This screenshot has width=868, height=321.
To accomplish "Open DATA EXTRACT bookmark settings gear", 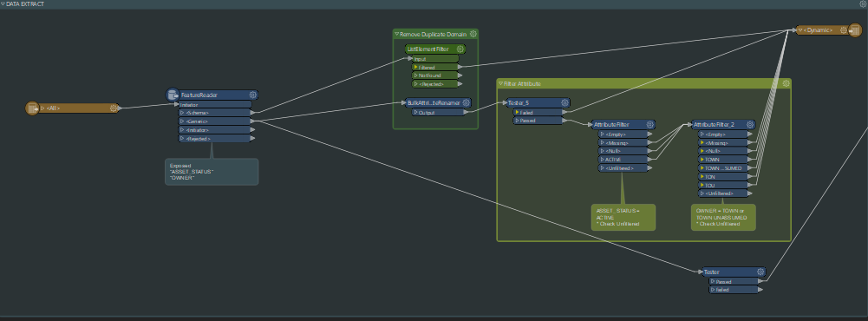I will pos(863,3).
